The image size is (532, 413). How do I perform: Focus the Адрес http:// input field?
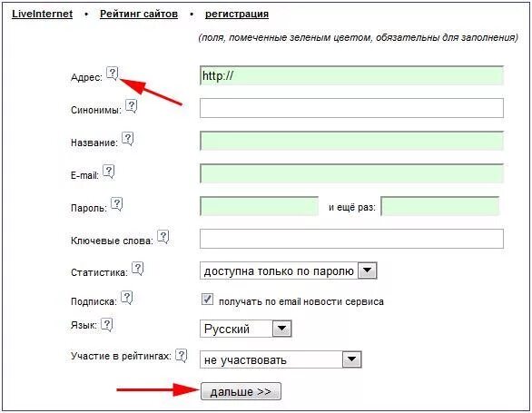tap(351, 75)
